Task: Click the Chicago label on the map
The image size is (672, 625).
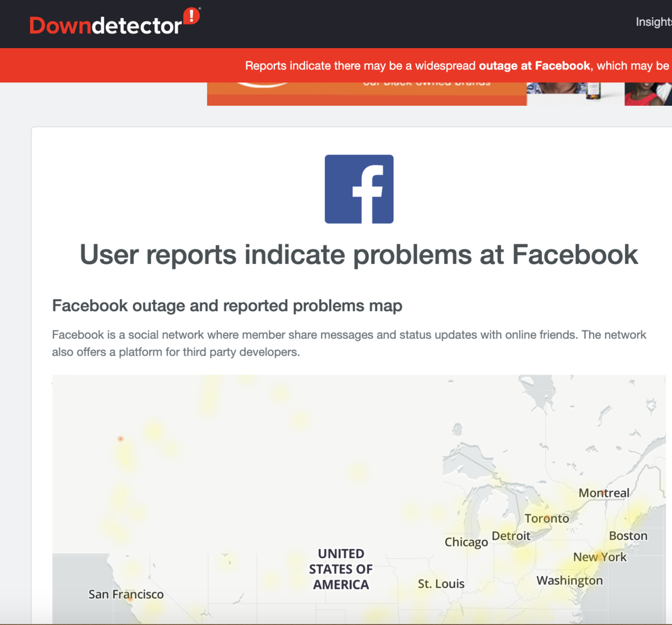Action: coord(466,542)
